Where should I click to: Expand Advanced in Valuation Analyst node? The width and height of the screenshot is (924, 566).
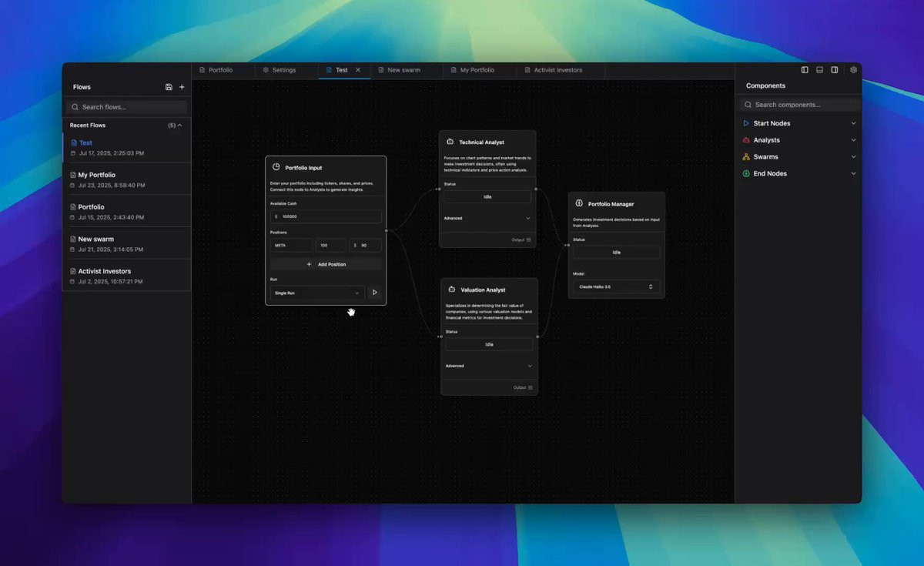coord(489,367)
